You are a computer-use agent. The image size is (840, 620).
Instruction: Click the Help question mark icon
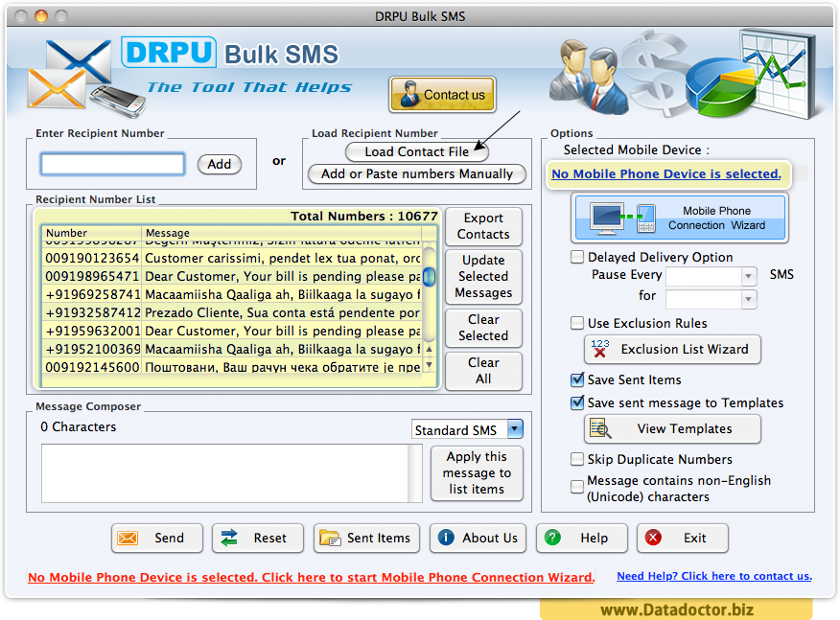click(x=552, y=537)
